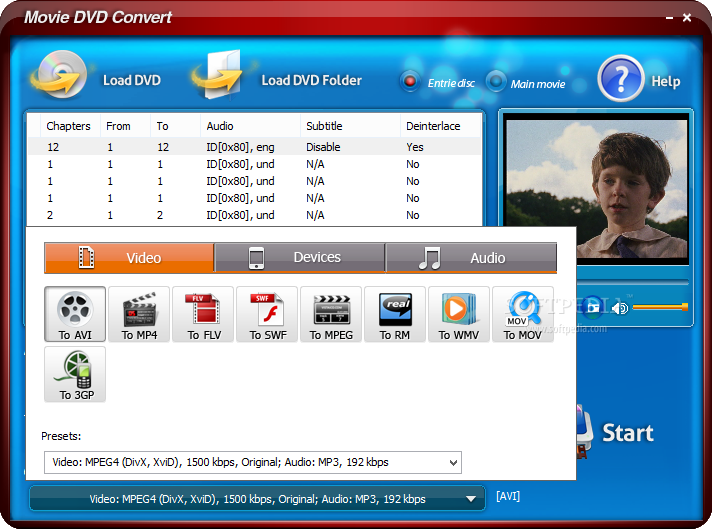Click the Chapters column header
Viewport: 712px width, 529px height.
68,126
